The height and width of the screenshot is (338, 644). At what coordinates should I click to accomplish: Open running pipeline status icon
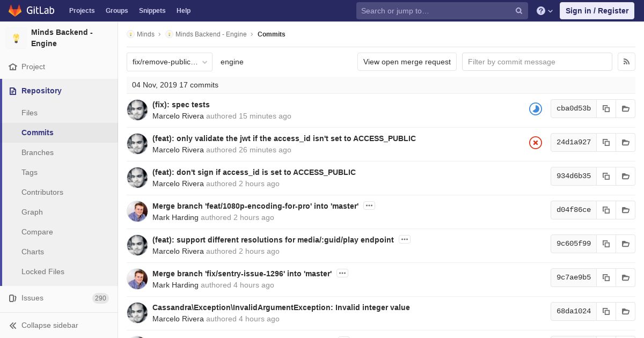coord(535,109)
